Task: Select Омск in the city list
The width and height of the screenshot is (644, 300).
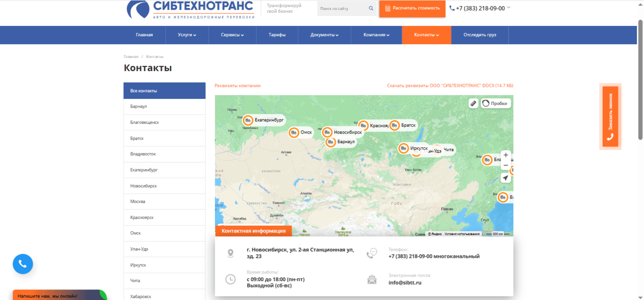Action: pos(164,233)
